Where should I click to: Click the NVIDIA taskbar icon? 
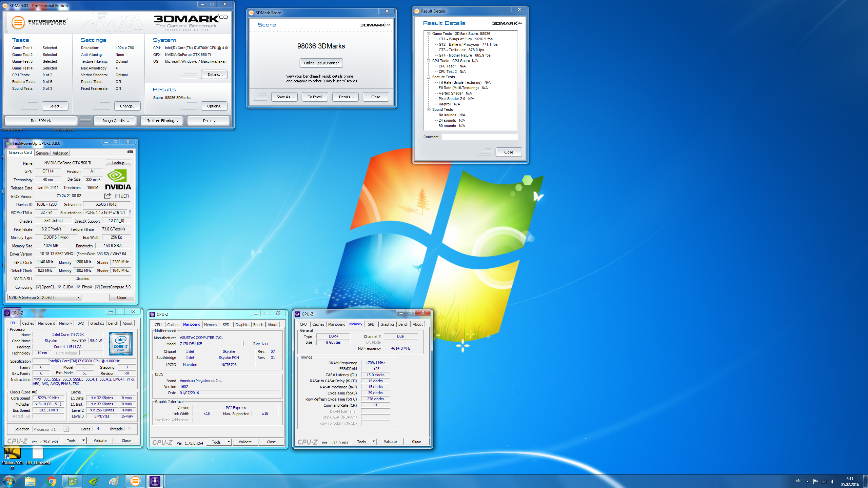93,481
